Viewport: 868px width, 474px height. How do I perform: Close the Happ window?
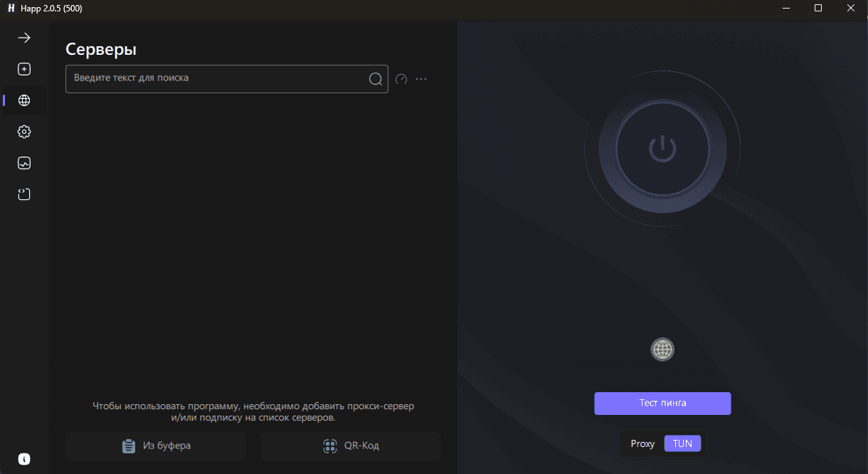coord(851,8)
